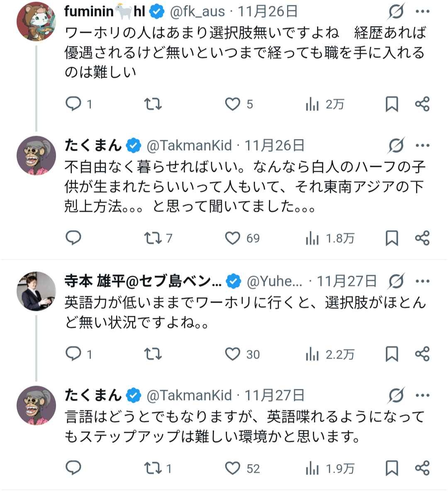Viewport: 448px width, 494px height.
Task: Open more options on fuminin's tweet
Action: point(422,12)
